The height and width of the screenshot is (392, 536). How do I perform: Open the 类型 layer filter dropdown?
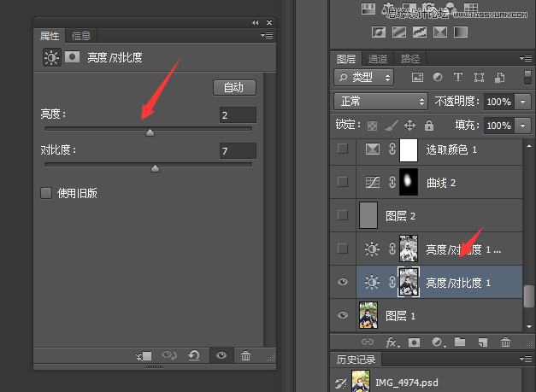pyautogui.click(x=363, y=77)
